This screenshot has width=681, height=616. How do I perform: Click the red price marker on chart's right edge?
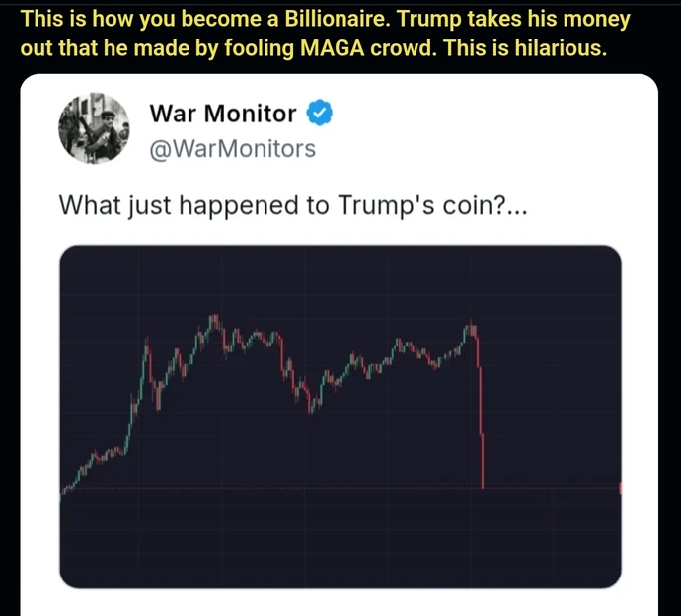pos(620,488)
